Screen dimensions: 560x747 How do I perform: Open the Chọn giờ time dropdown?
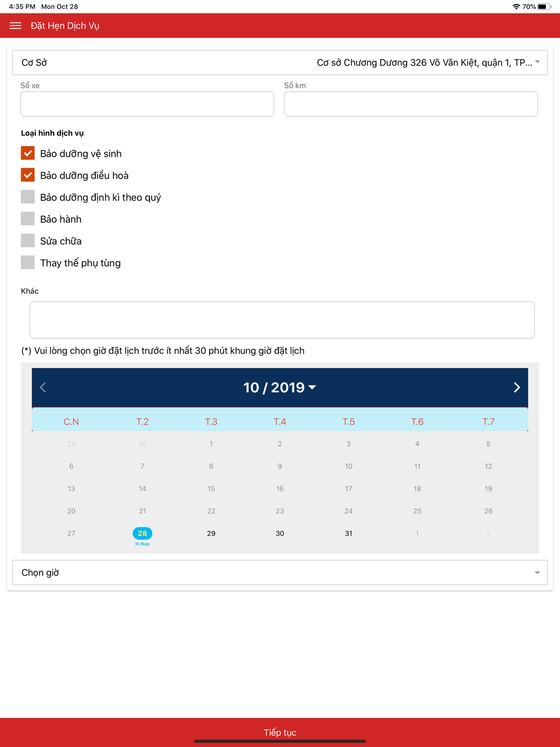tap(280, 572)
